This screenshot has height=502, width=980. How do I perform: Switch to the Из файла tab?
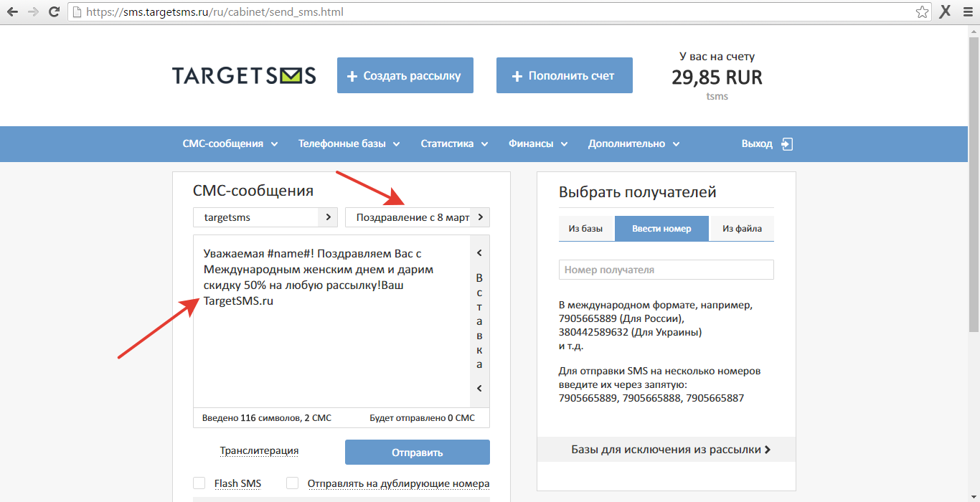[x=742, y=229]
